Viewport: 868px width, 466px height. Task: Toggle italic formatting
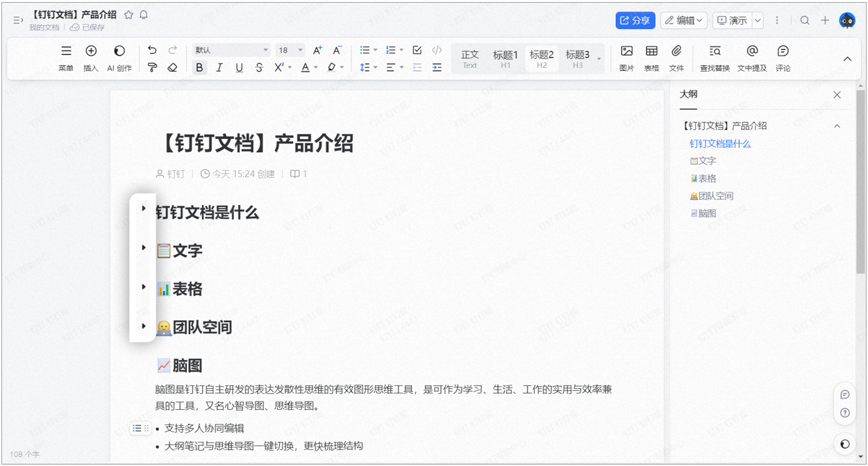point(219,67)
